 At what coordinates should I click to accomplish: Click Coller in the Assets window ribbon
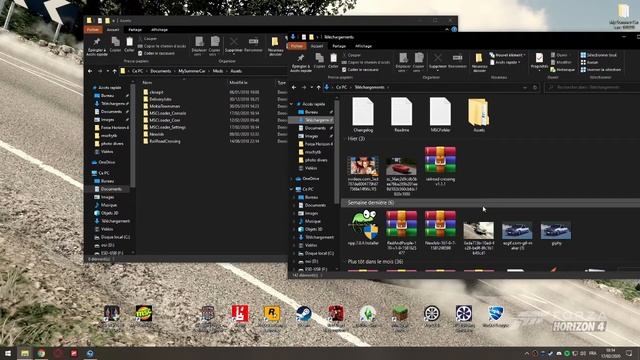[x=129, y=44]
